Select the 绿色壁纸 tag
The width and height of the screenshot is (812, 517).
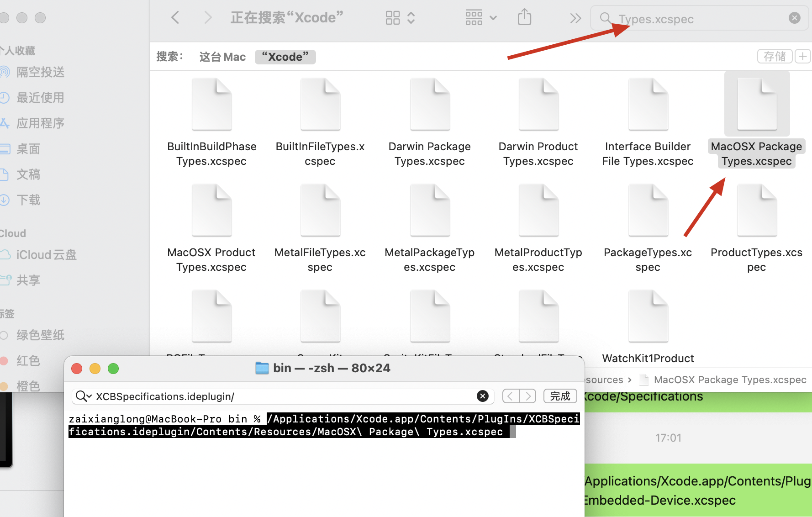coord(40,335)
